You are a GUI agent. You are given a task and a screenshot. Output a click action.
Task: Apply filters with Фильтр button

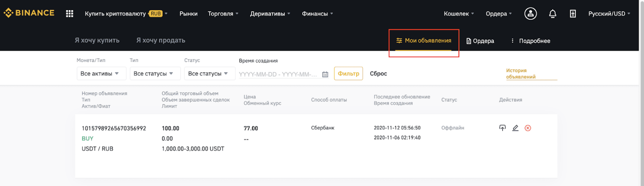click(x=348, y=73)
